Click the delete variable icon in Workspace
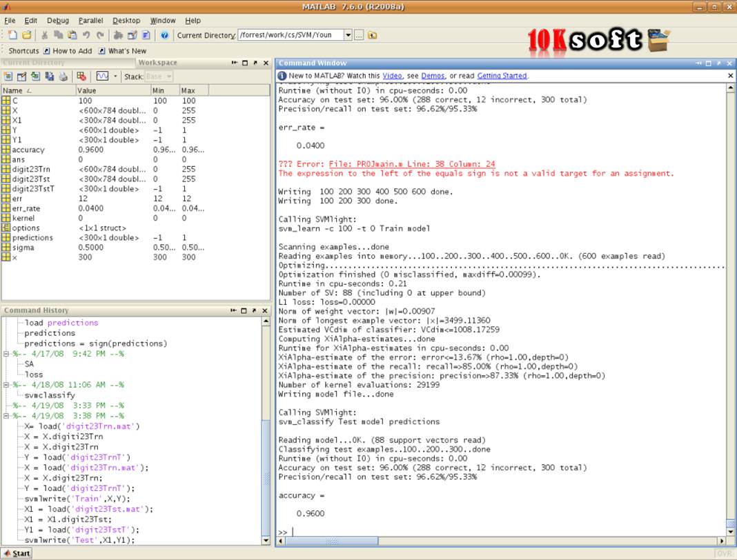 tap(81, 76)
